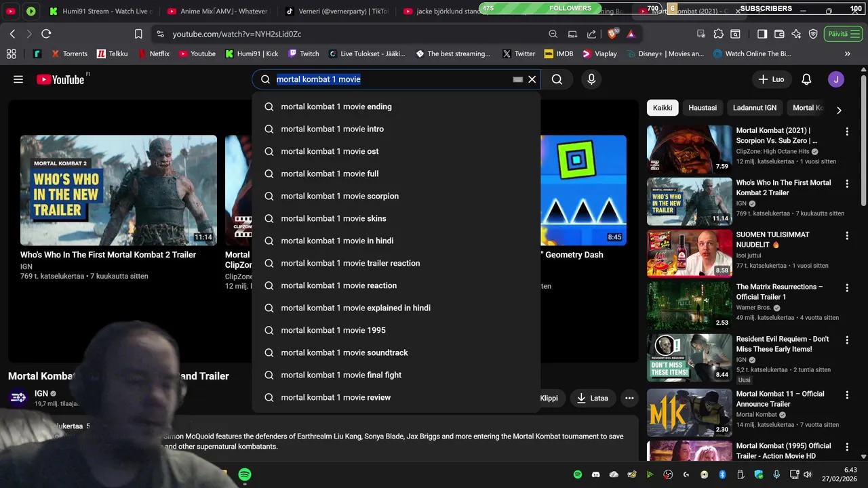Open the on-screen keyboard in the search box
Image resolution: width=868 pixels, height=488 pixels.
point(518,79)
